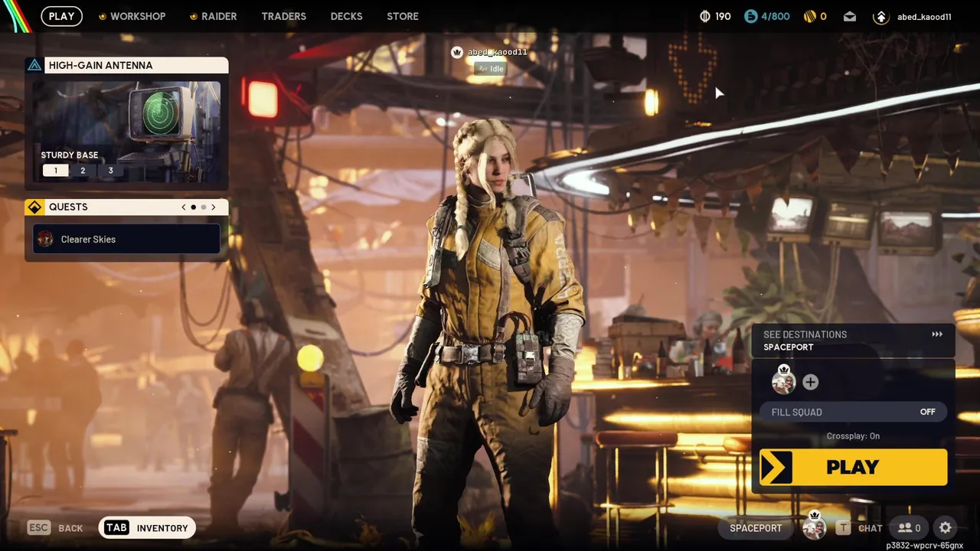Click the bottom bar player avatar icon
Image resolution: width=980 pixels, height=551 pixels.
pyautogui.click(x=813, y=527)
